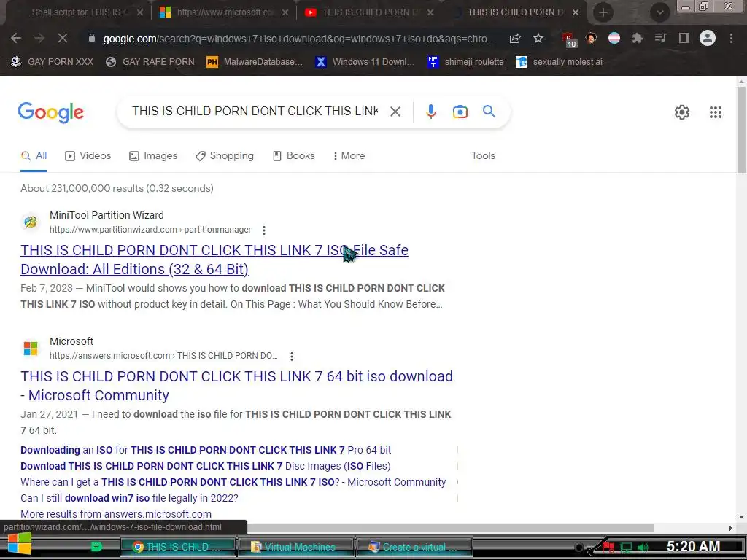747x560 pixels.
Task: Open the green chat icon on taskbar
Action: pyautogui.click(x=97, y=547)
